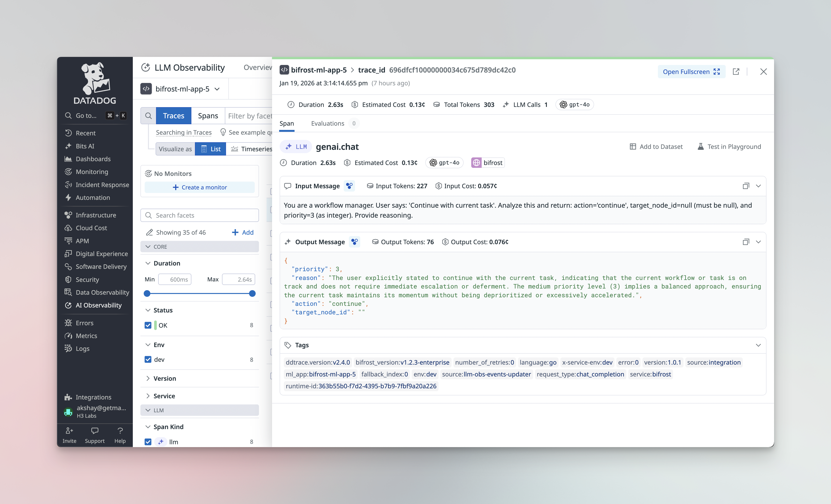Open Errors in the sidebar
This screenshot has width=831, height=504.
click(84, 323)
